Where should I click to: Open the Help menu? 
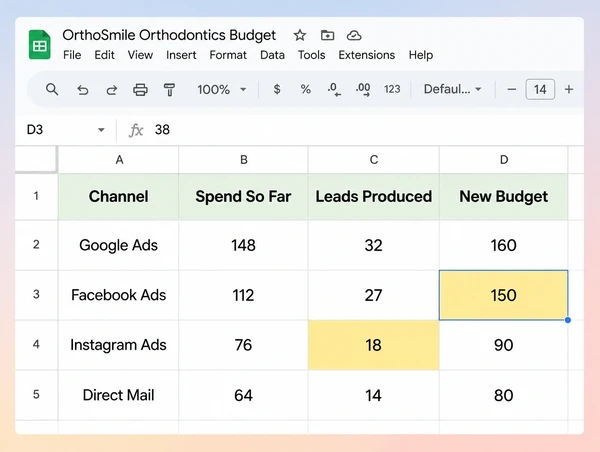tap(421, 55)
